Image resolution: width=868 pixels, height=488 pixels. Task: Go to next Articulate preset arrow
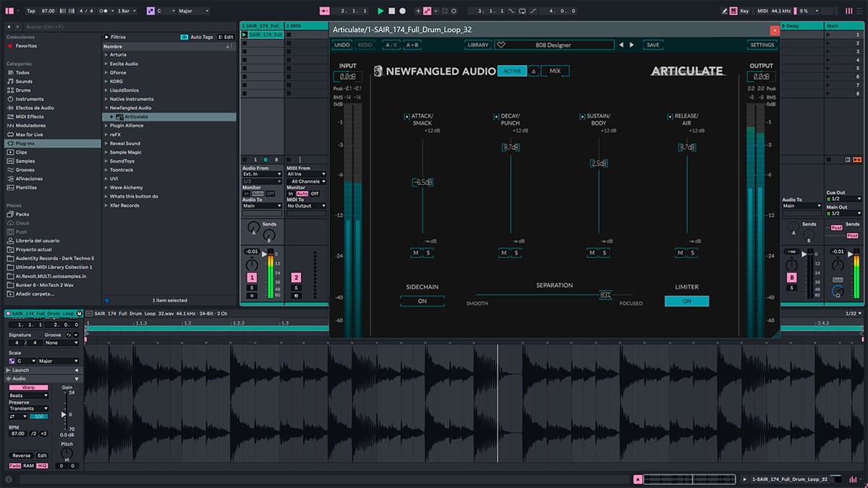point(631,45)
